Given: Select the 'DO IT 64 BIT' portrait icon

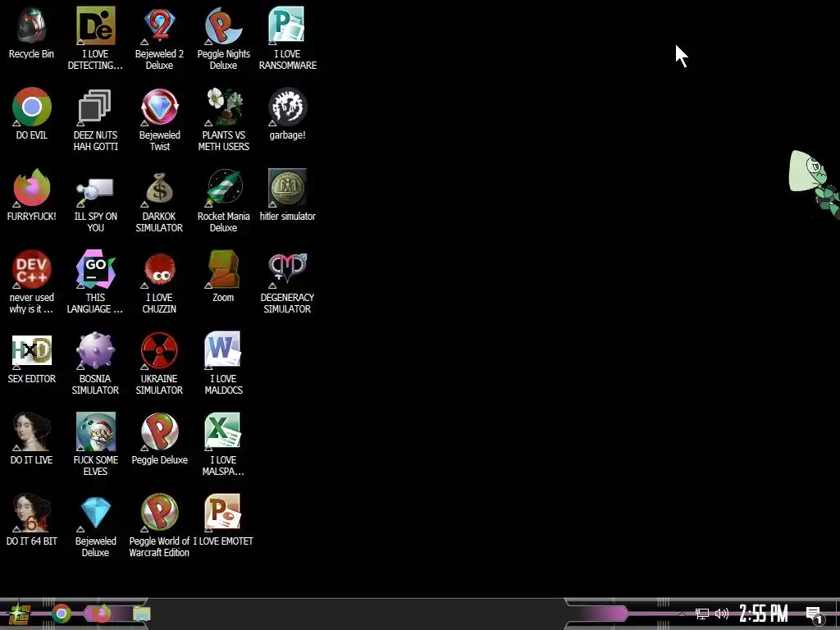Looking at the screenshot, I should pyautogui.click(x=32, y=514).
